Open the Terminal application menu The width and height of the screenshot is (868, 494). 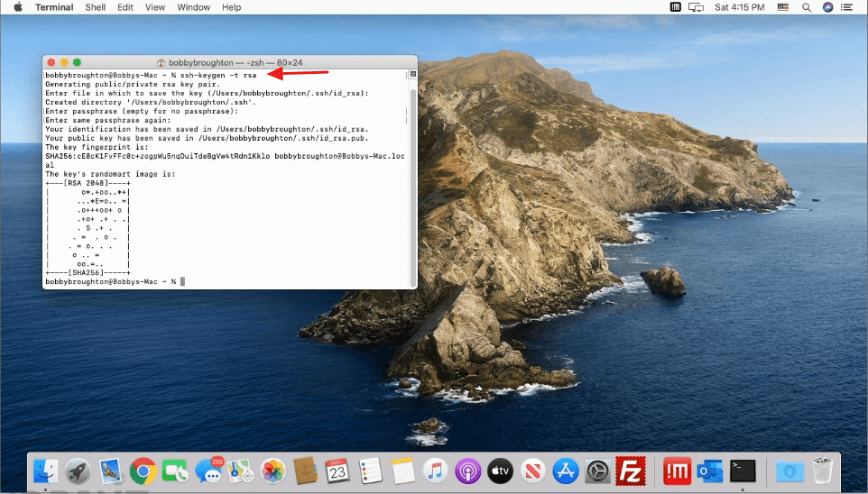pyautogui.click(x=54, y=7)
